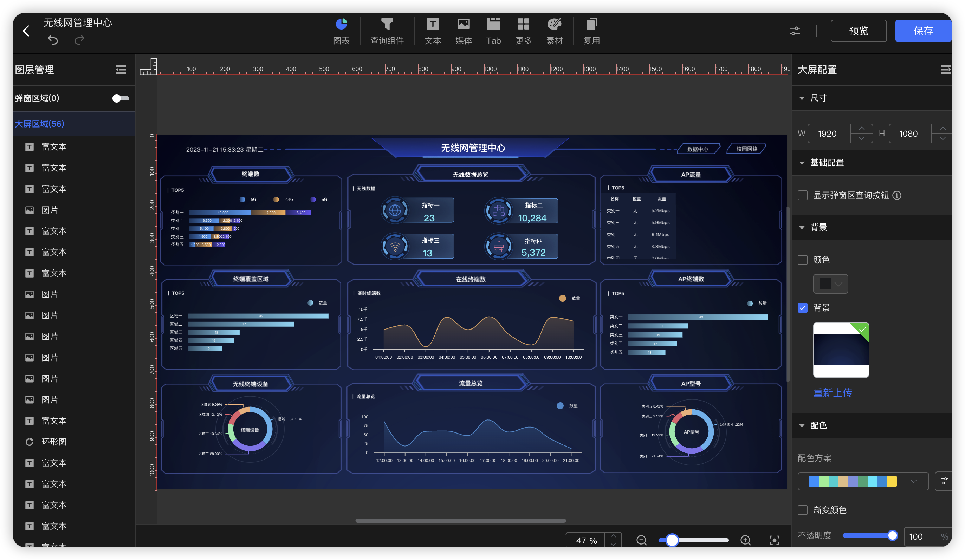The height and width of the screenshot is (560, 965).
Task: Adjust the 不透明度 opacity slider
Action: [x=892, y=535]
